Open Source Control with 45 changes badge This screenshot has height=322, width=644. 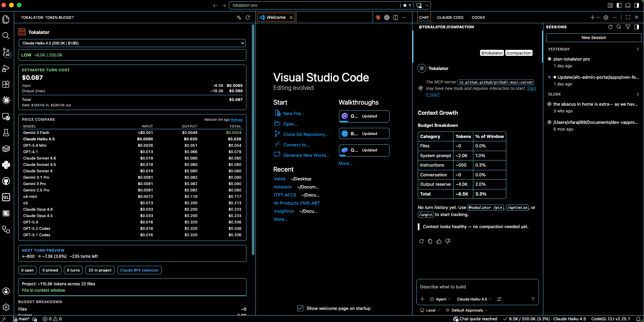(x=6, y=52)
